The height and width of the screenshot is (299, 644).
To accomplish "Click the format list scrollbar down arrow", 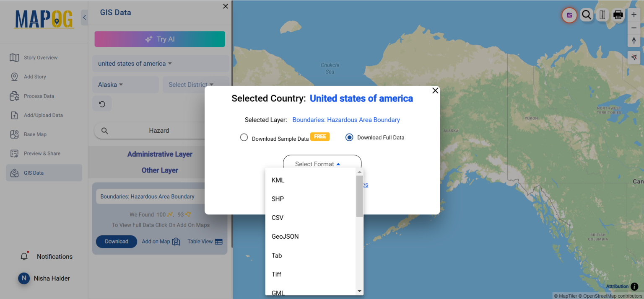I will coord(359,291).
